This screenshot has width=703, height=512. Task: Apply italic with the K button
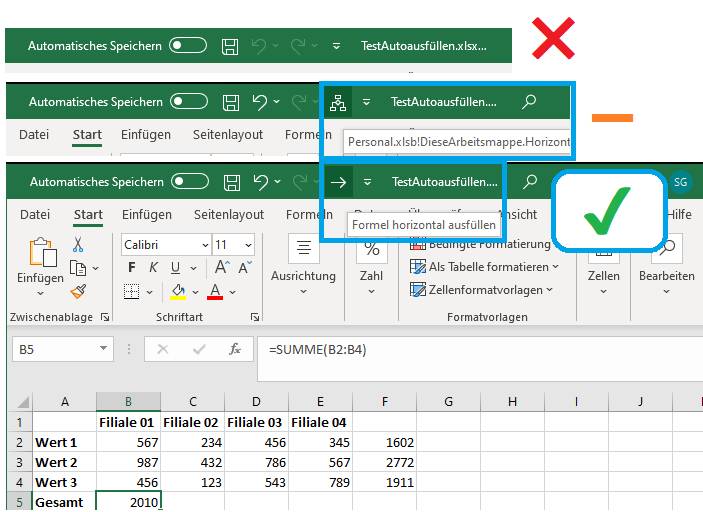153,268
